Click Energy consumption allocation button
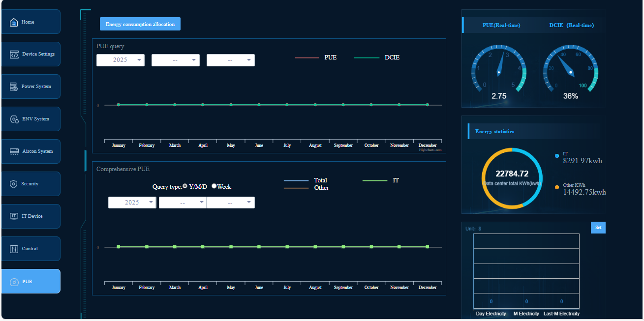 tap(140, 24)
